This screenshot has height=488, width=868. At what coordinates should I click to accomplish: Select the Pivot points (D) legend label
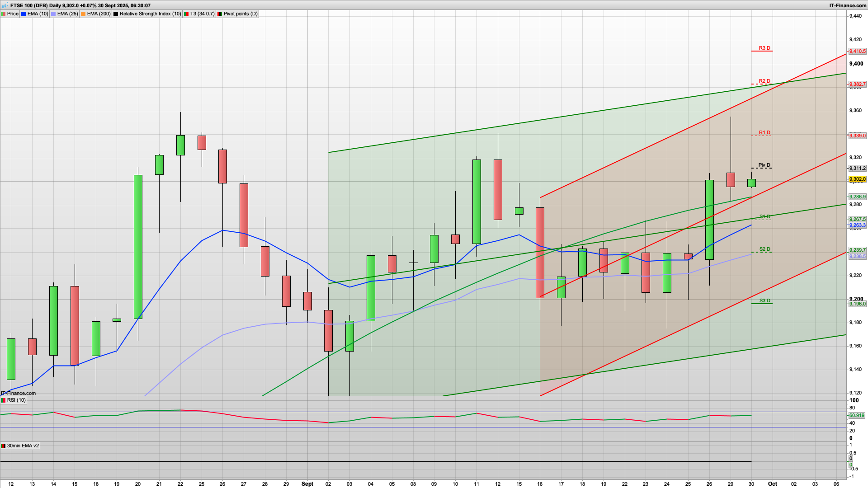tap(241, 14)
